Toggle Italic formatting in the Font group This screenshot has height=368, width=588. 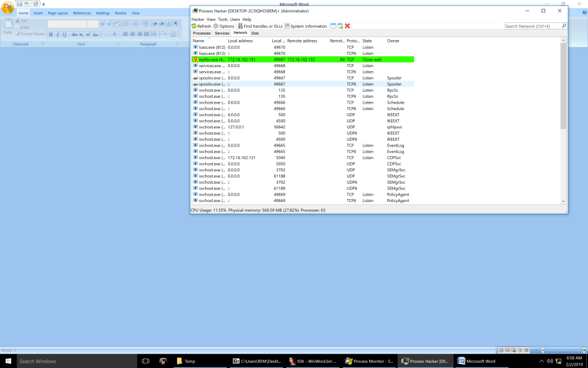58,34
